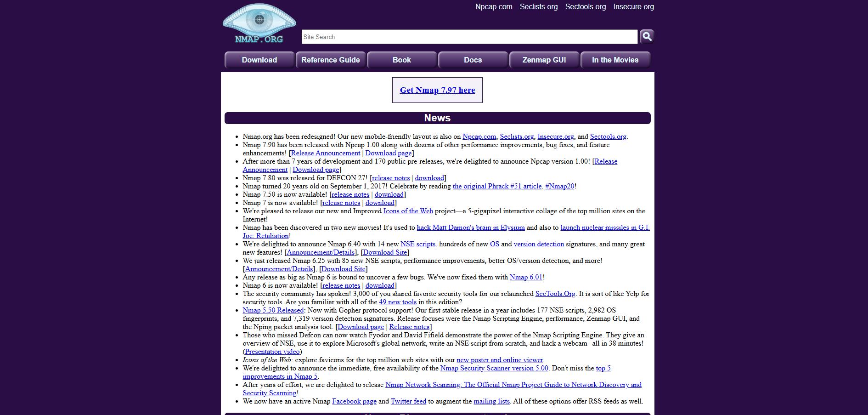Viewport: 868px width, 415px height.
Task: Visit Sectools.org in the top header
Action: 586,6
